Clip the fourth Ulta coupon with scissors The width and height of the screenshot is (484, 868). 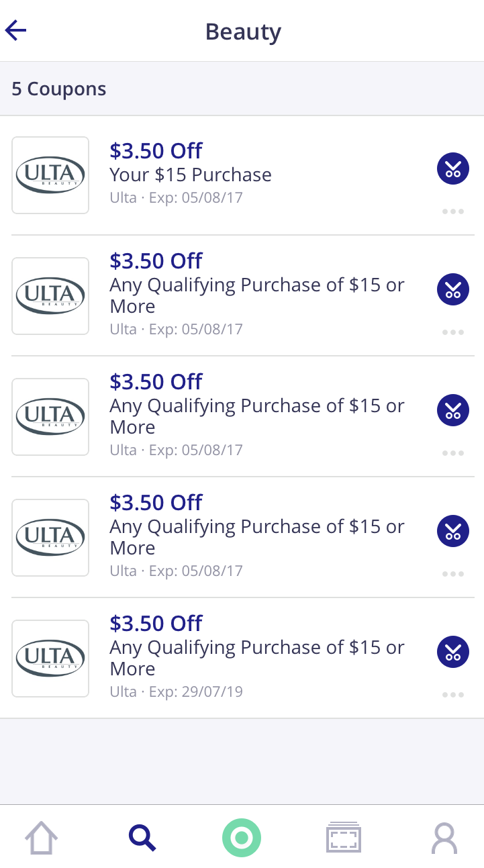pos(453,531)
